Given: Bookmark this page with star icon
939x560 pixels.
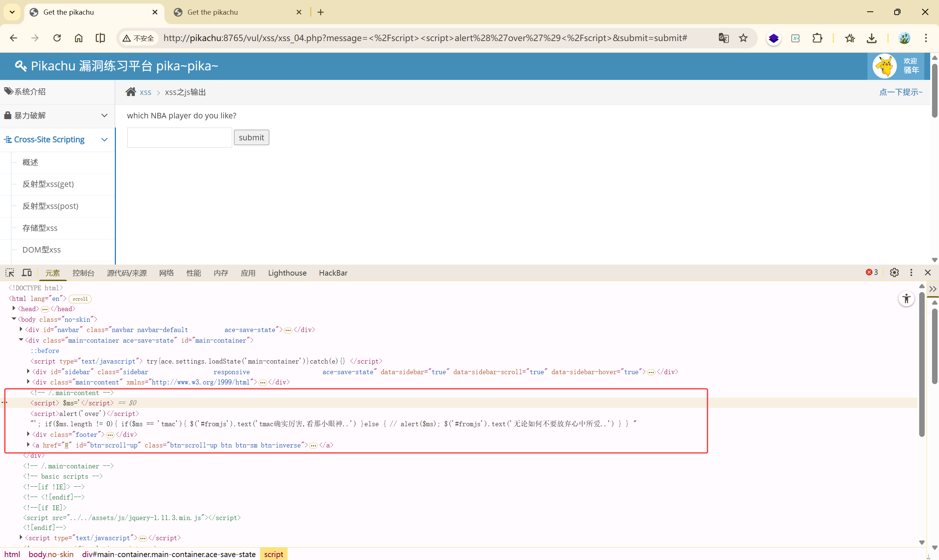Looking at the screenshot, I should 743,38.
